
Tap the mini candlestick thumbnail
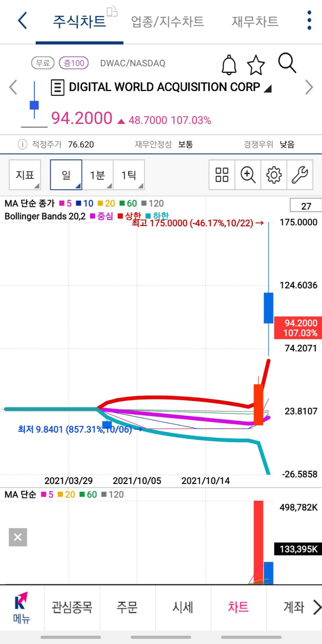[x=34, y=104]
